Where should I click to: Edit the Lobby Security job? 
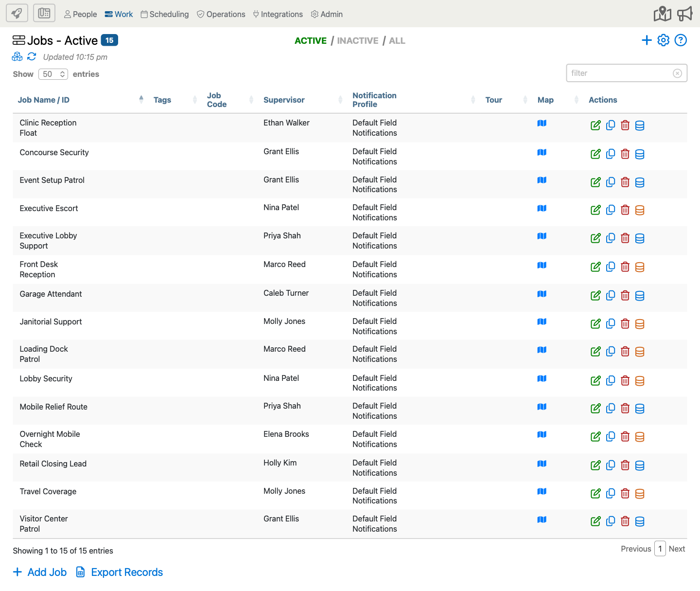pyautogui.click(x=595, y=381)
